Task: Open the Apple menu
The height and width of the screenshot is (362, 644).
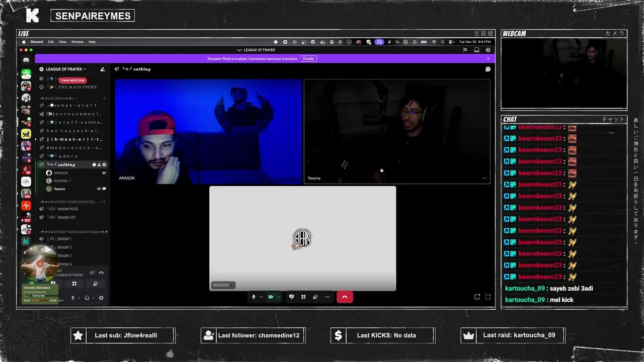Action: pyautogui.click(x=23, y=42)
